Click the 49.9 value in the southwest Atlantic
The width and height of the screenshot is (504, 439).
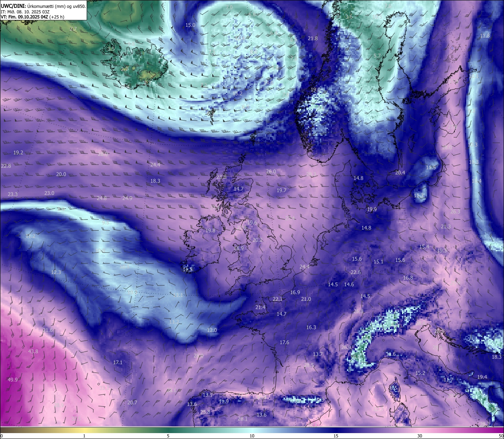(x=13, y=380)
